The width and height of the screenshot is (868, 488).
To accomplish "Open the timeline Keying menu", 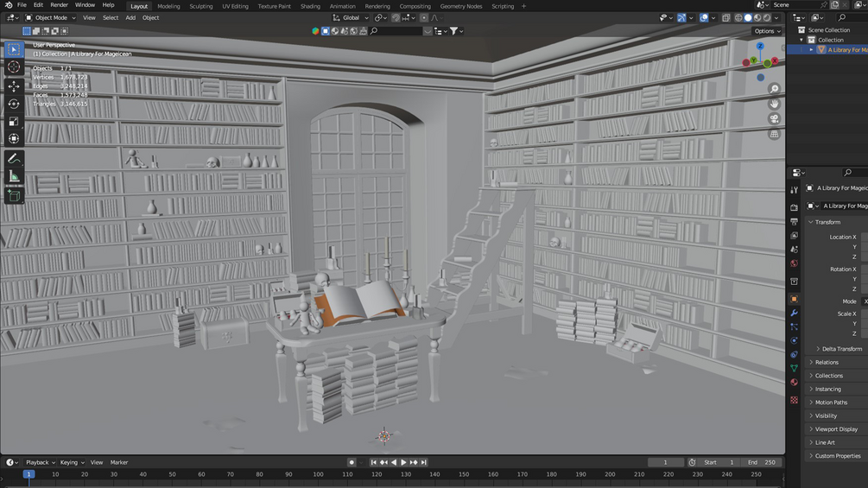I will (72, 462).
